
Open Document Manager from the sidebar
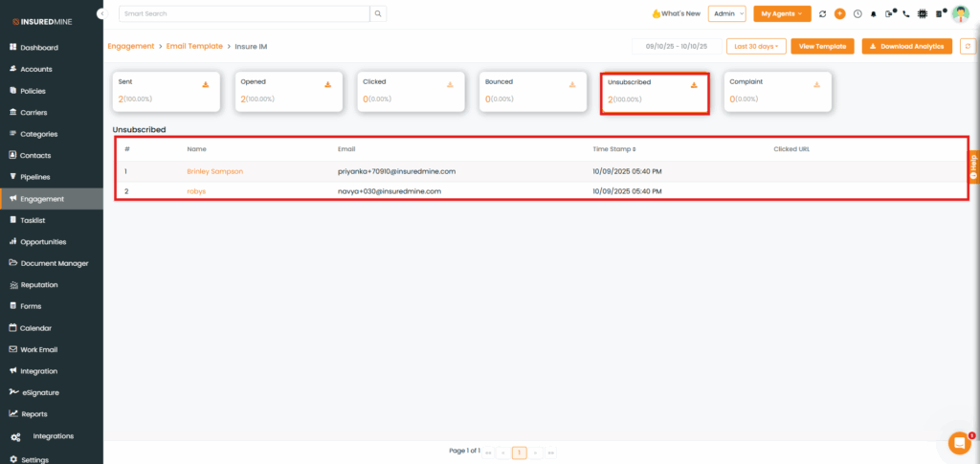pyautogui.click(x=54, y=263)
